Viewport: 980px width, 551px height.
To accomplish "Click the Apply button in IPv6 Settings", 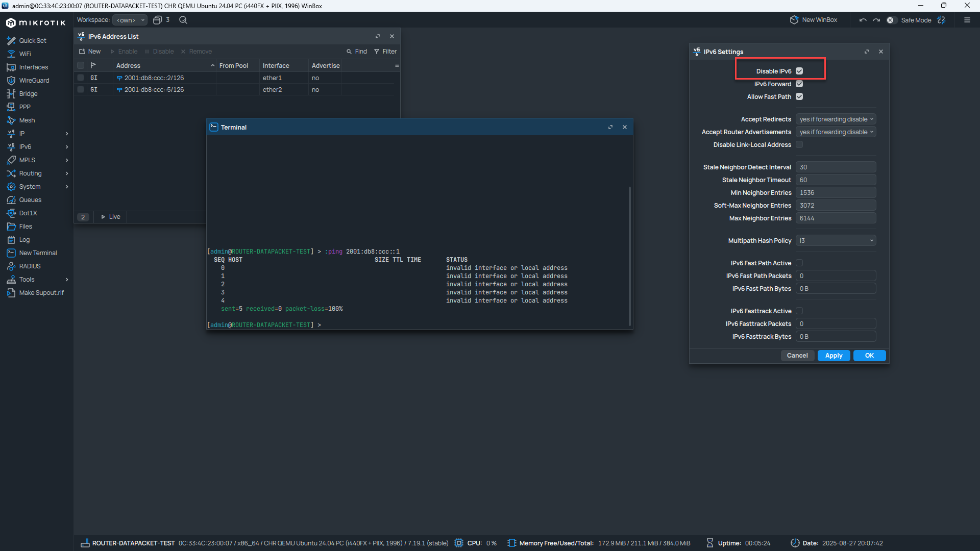I will pos(834,356).
